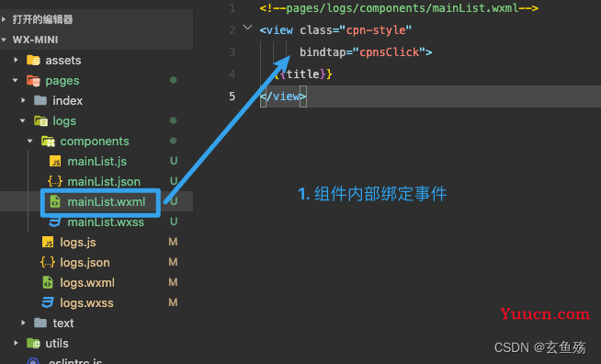Click the {{title}} expression on line 4
Viewport: 601px width, 364px height.
[303, 74]
